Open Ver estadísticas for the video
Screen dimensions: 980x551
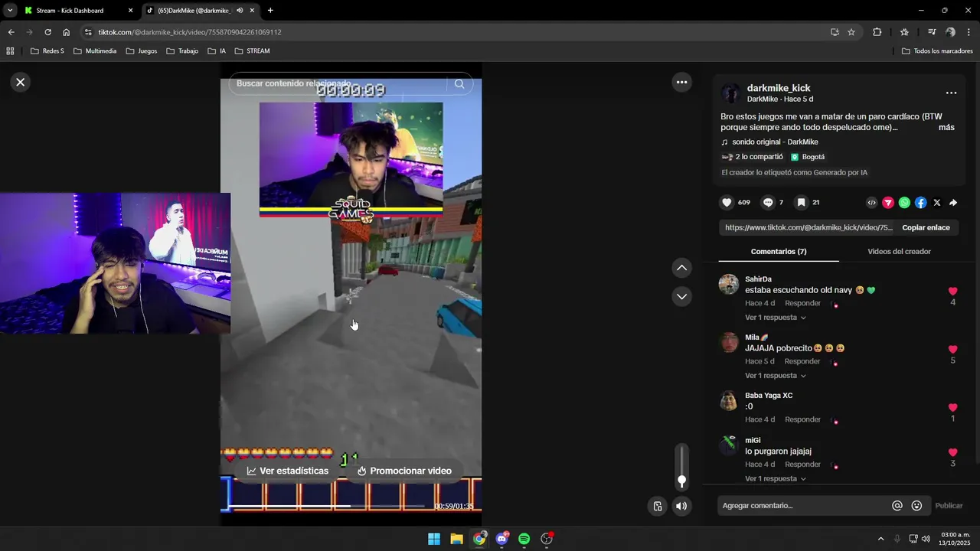(x=287, y=471)
